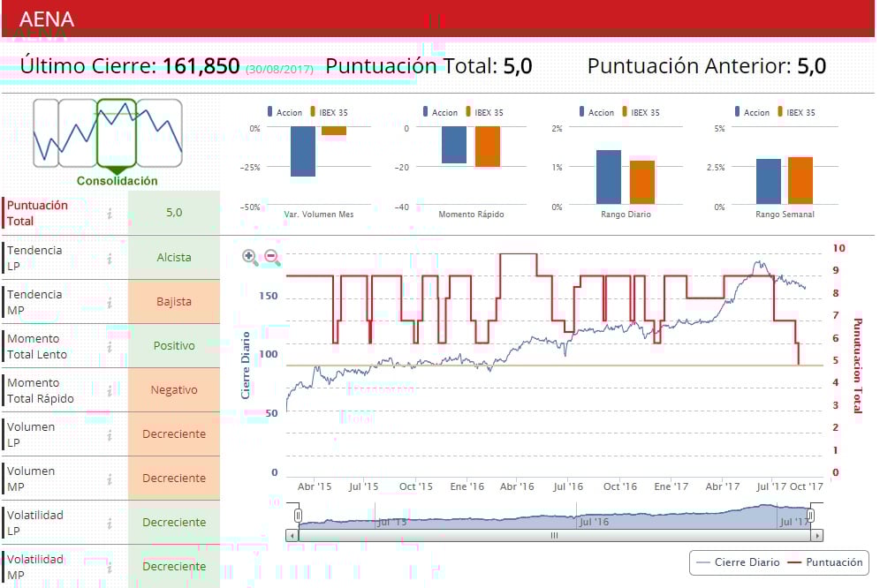Click the Momento Total Rápido row label

(x=41, y=390)
